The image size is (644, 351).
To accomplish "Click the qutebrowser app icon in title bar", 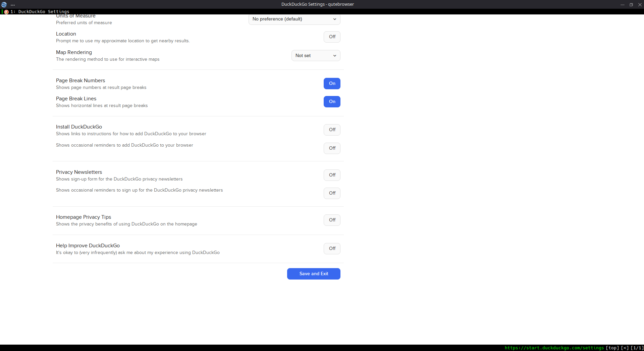I will [4, 4].
